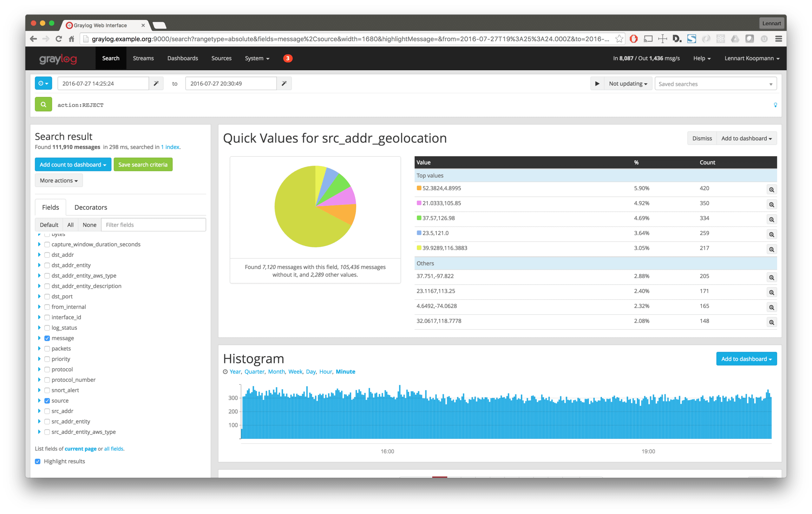Image resolution: width=812 pixels, height=514 pixels.
Task: Zoom into value 52.3824,4.8995 magnifier
Action: click(771, 189)
